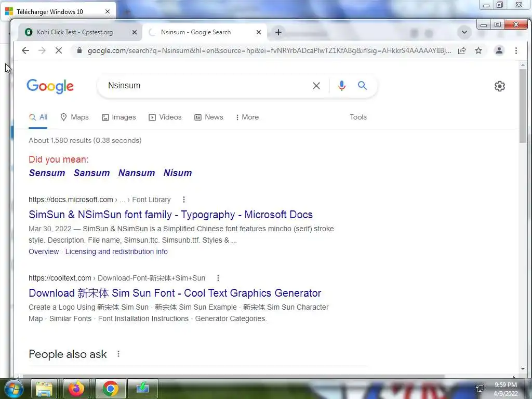Open options for cooltext.com result
This screenshot has height=399, width=532.
[218, 278]
